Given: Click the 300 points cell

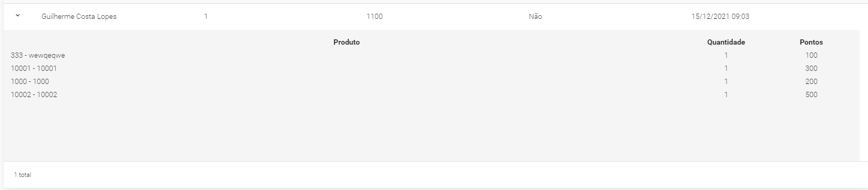Looking at the screenshot, I should 811,68.
